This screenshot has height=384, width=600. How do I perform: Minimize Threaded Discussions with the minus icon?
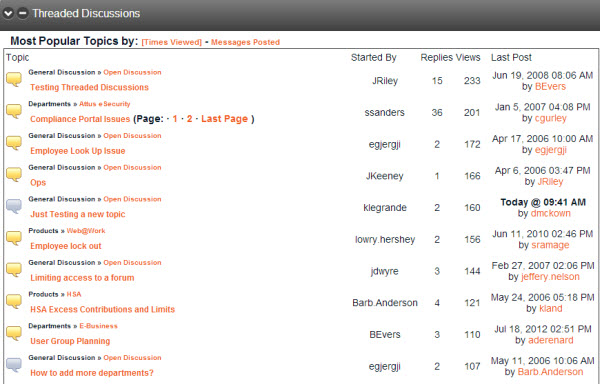pyautogui.click(x=23, y=13)
